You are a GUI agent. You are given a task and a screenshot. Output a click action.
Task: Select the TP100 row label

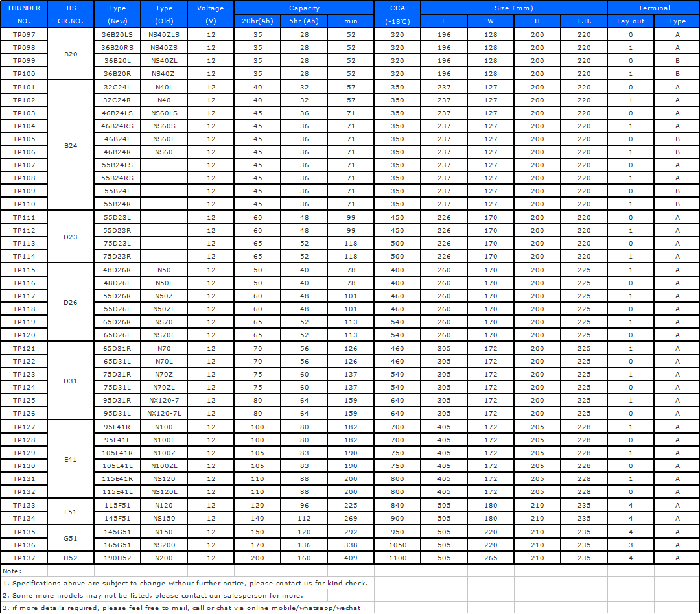click(x=24, y=74)
